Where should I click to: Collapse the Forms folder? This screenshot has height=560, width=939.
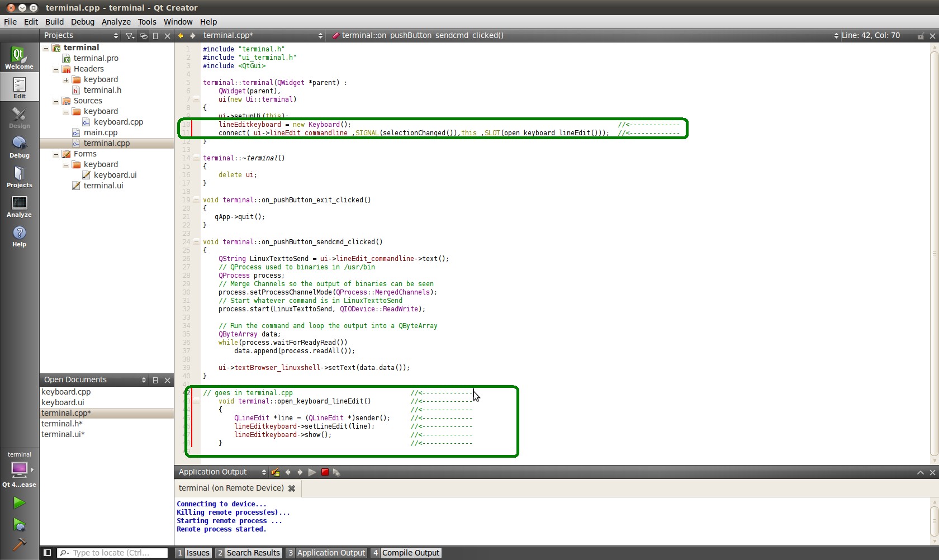point(56,154)
